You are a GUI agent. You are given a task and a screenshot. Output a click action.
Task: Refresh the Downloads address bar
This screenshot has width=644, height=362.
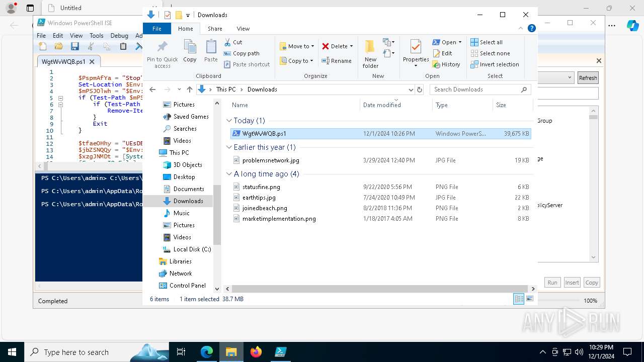[420, 89]
